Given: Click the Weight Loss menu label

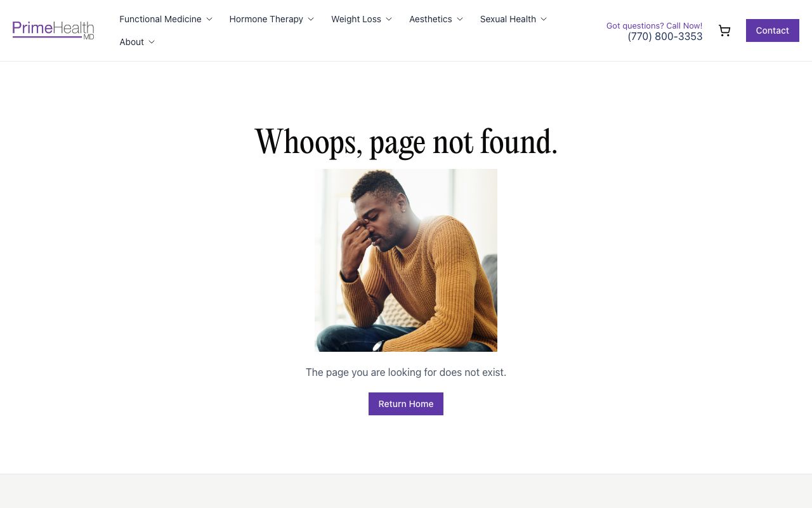Looking at the screenshot, I should (356, 19).
